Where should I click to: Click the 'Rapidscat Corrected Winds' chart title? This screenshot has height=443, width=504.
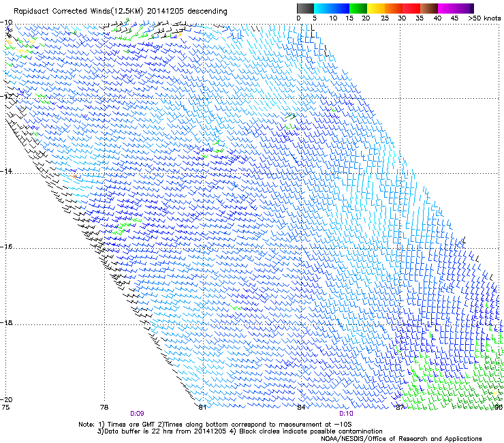[121, 11]
